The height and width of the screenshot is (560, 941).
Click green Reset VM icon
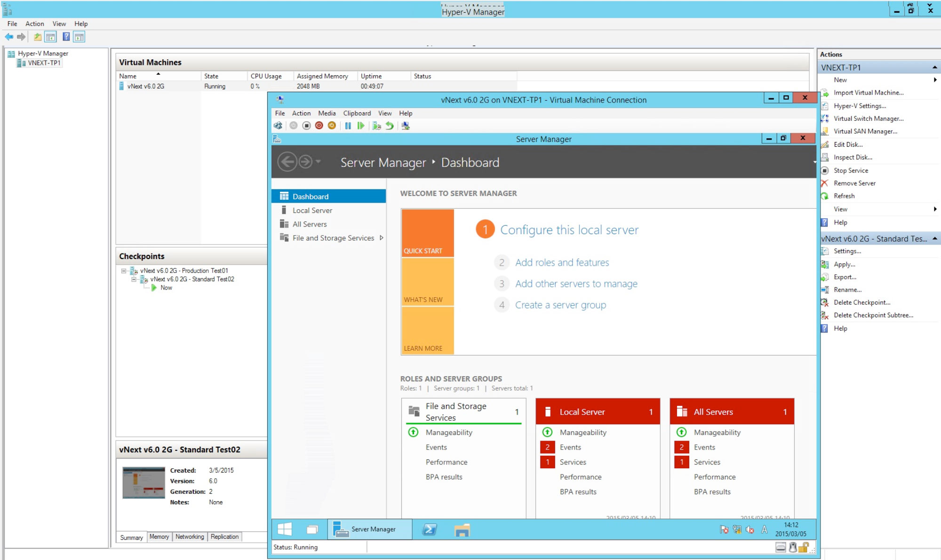click(x=361, y=126)
